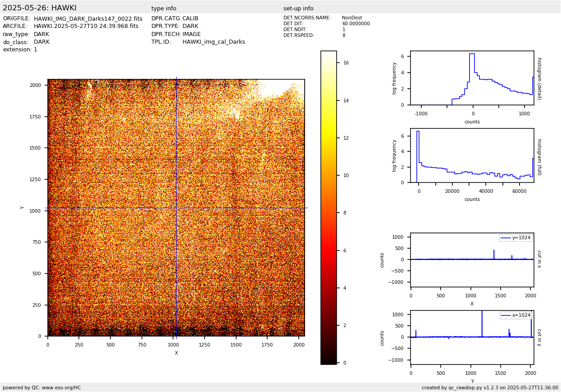The image size is (561, 392).
Task: Select the ORIGFILE filename HAWKI_IMG_DARK_Darks147_0022.fits
Action: [x=88, y=19]
